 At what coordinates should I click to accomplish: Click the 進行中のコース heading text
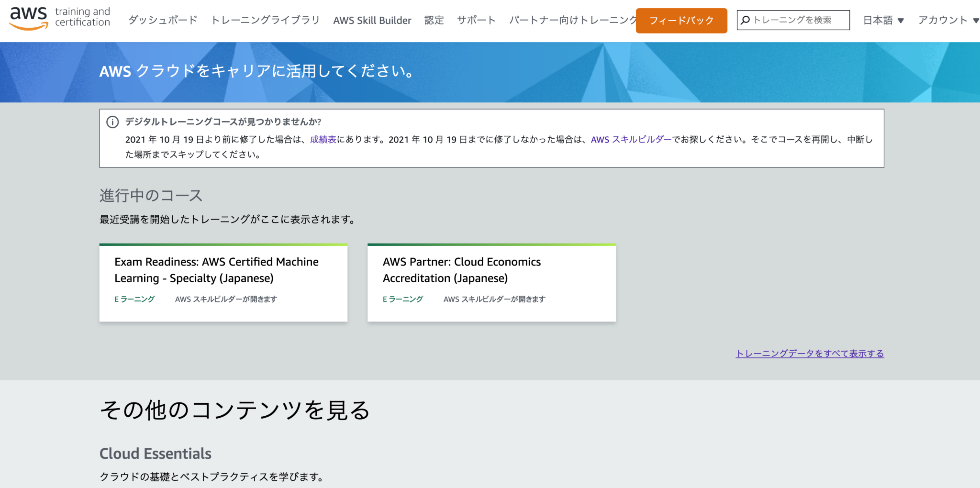[x=151, y=195]
